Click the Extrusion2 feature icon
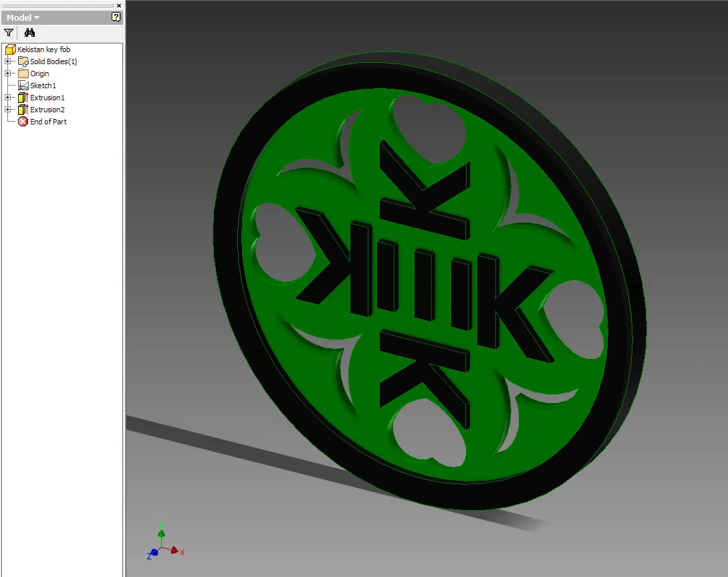Screen dimensions: 728x577 pos(23,110)
